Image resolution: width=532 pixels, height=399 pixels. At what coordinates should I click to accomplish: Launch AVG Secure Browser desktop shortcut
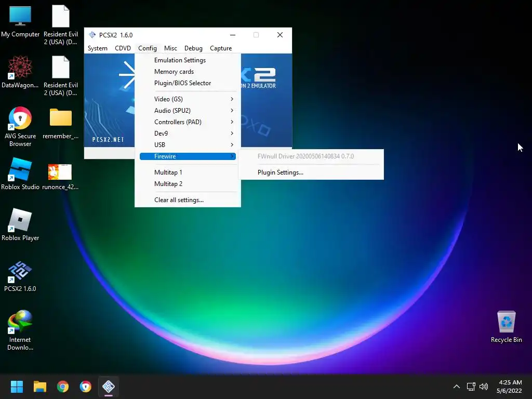click(20, 126)
